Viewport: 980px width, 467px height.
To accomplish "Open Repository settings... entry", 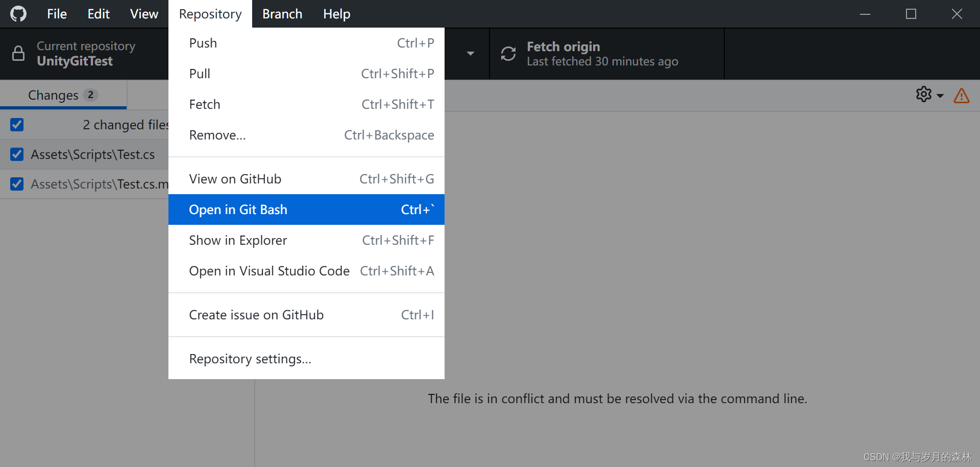I will click(306, 359).
